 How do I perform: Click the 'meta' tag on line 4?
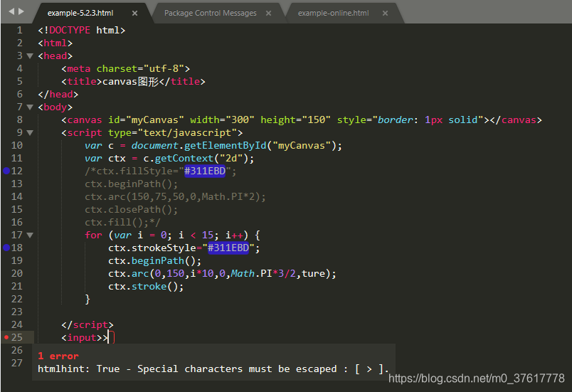79,69
